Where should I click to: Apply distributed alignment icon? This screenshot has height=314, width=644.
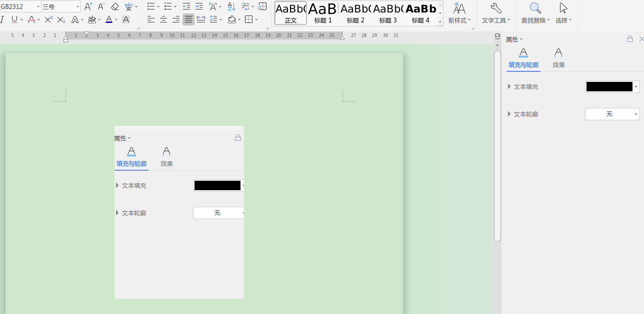click(x=201, y=19)
